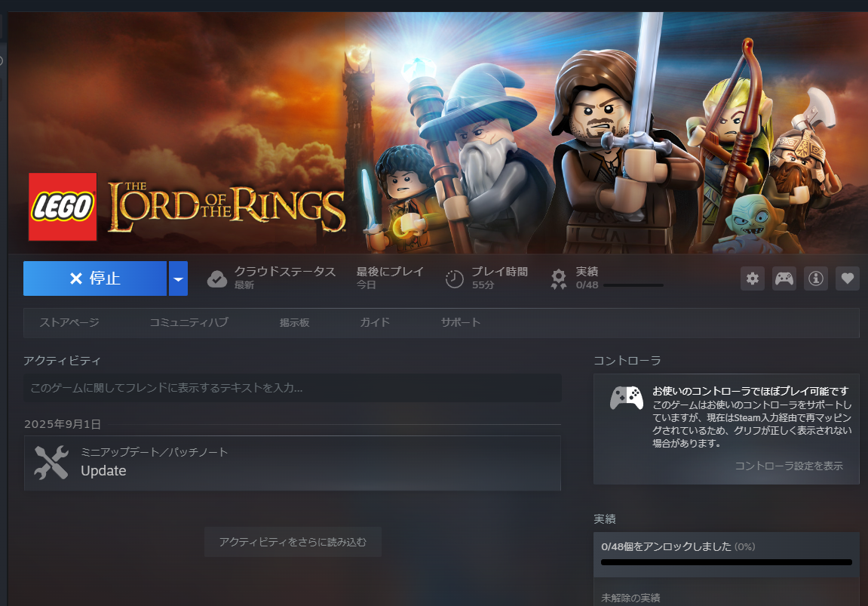Viewport: 868px width, 606px height.
Task: Click controller icon in コントローラ panel
Action: 626,398
